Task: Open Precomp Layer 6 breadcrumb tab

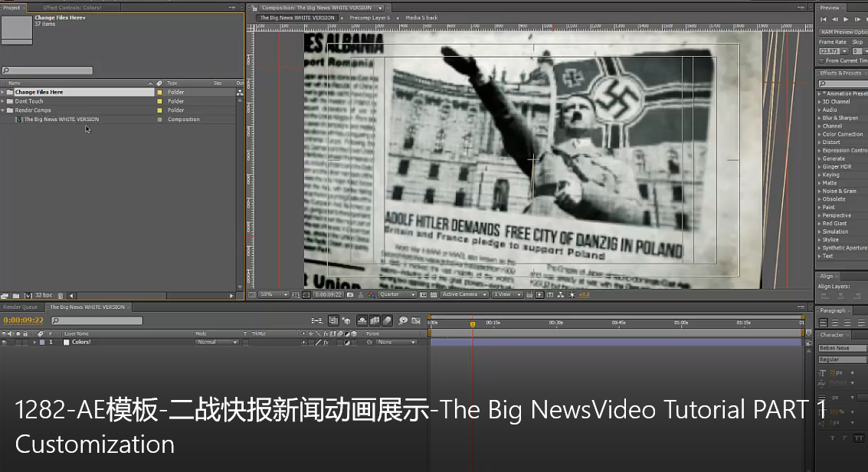Action: coord(370,18)
